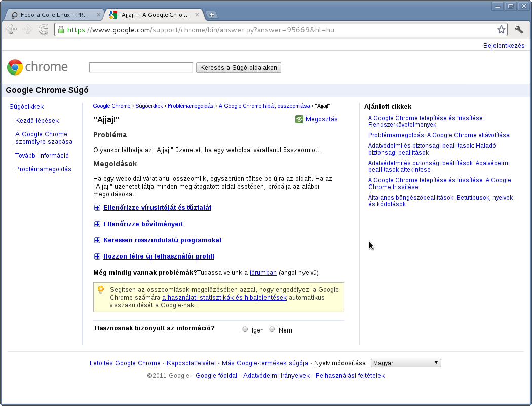Expand plus icon beside vírusirtóját és tűzfalát
The image size is (532, 406).
click(x=97, y=208)
